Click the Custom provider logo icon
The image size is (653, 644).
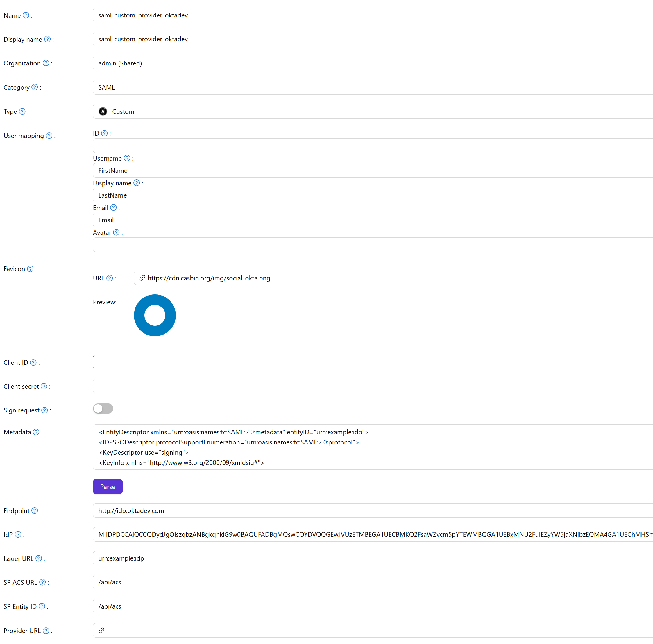click(x=103, y=111)
